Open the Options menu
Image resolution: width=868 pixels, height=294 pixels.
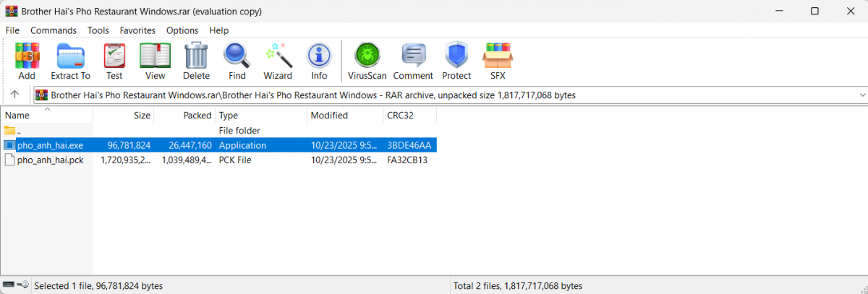coord(182,30)
